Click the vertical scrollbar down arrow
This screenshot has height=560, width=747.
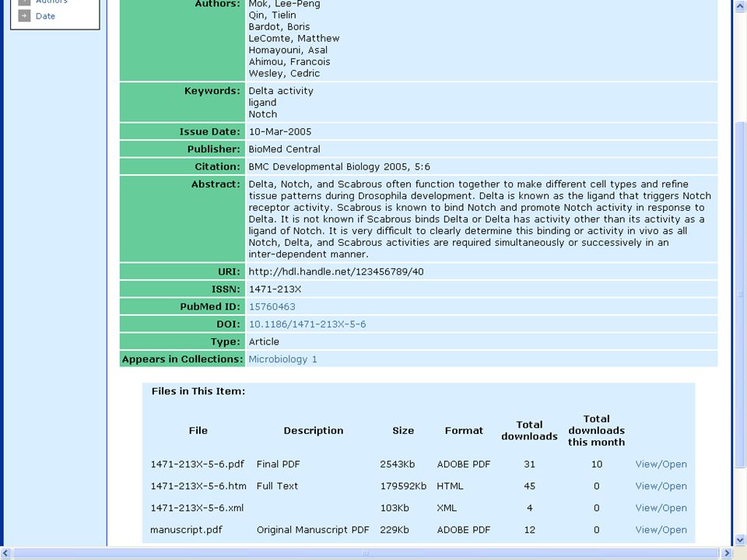pos(740,540)
